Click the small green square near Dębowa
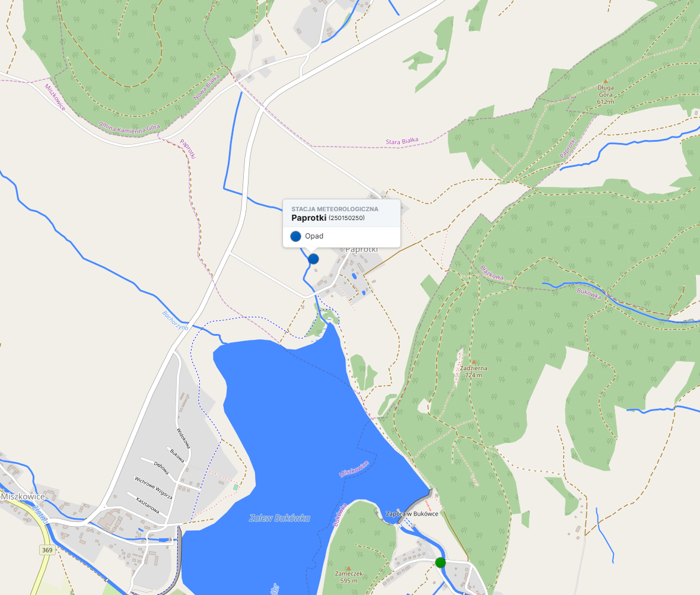700x595 pixels. click(x=236, y=487)
